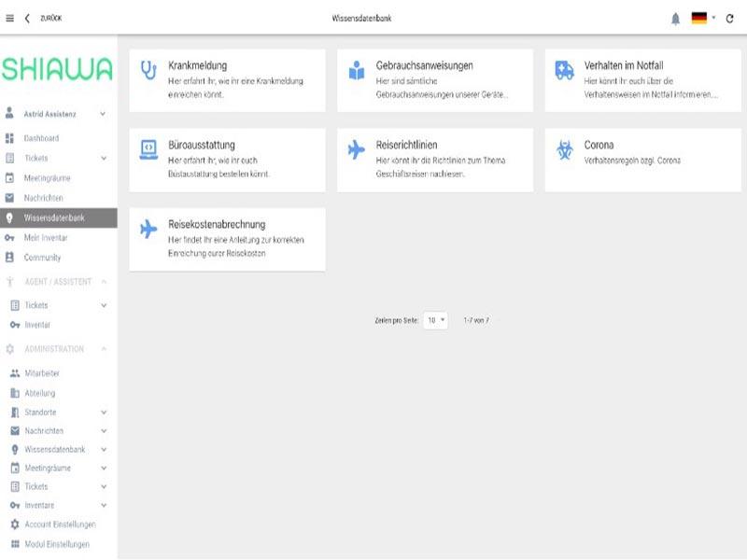Open Account Einstellungen
Image resolution: width=747 pixels, height=560 pixels.
coord(59,525)
